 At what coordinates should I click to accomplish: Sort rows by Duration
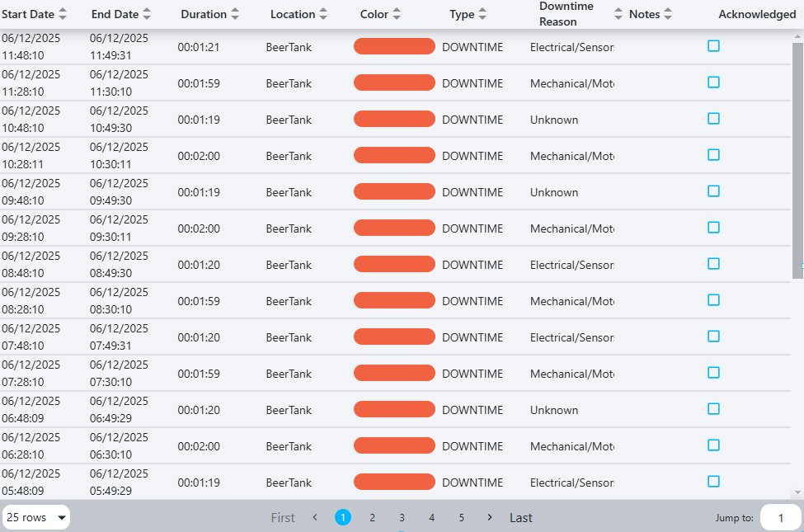coord(237,14)
